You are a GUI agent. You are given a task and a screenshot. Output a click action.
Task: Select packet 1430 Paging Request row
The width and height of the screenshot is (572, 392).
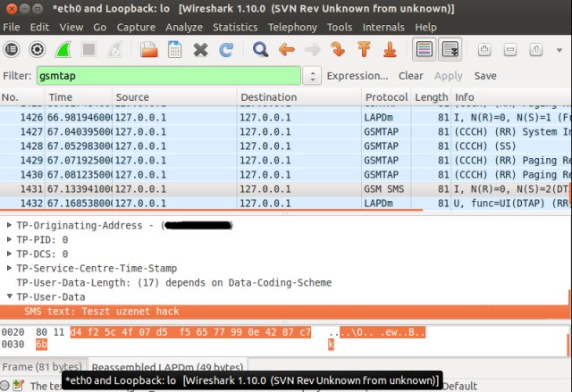pyautogui.click(x=286, y=175)
